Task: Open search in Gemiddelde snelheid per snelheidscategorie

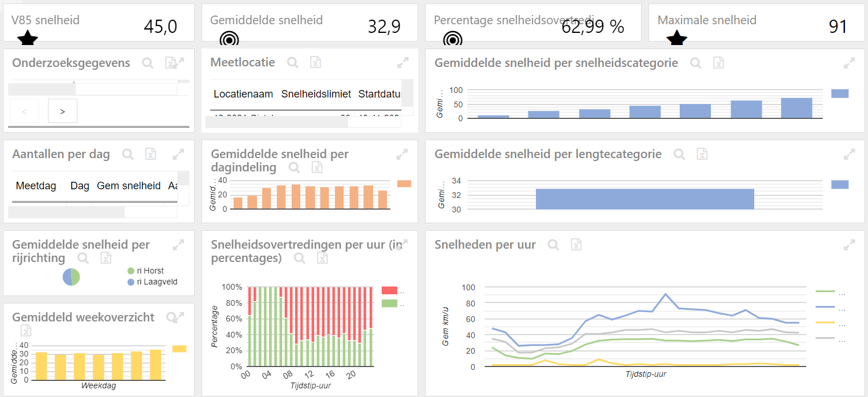Action: point(696,63)
